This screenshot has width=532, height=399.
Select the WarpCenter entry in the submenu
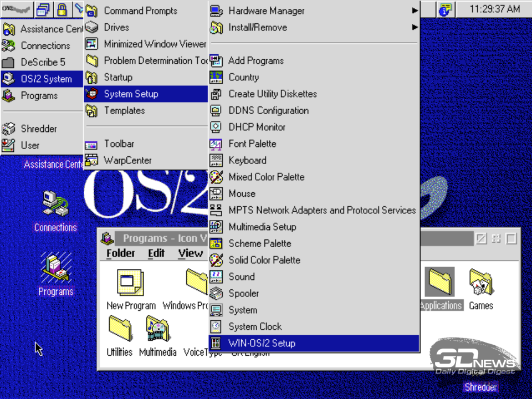[146, 160]
